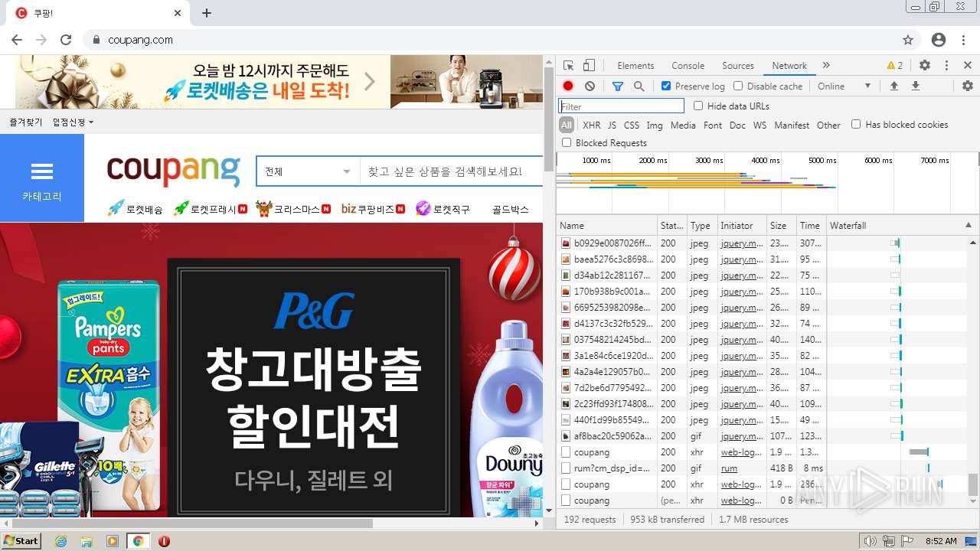Open DevTools customize three-dot menu
This screenshot has width=980, height=551.
946,66
